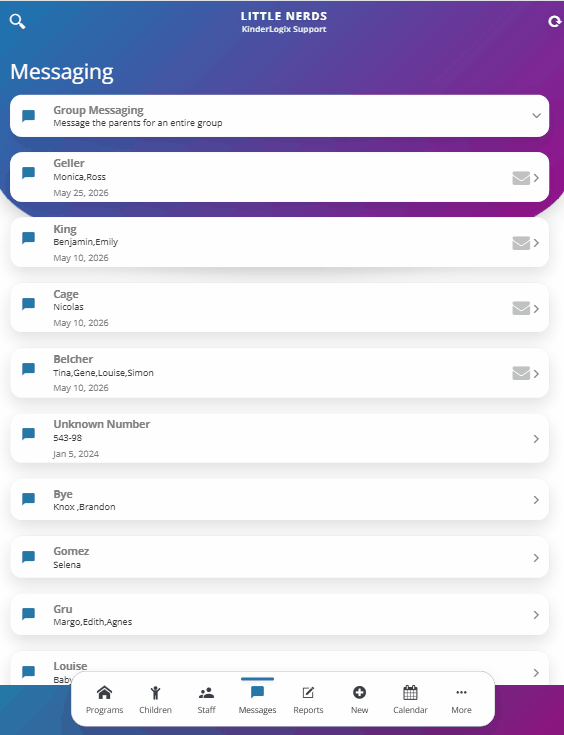Open the Gru family conversation

pyautogui.click(x=279, y=615)
